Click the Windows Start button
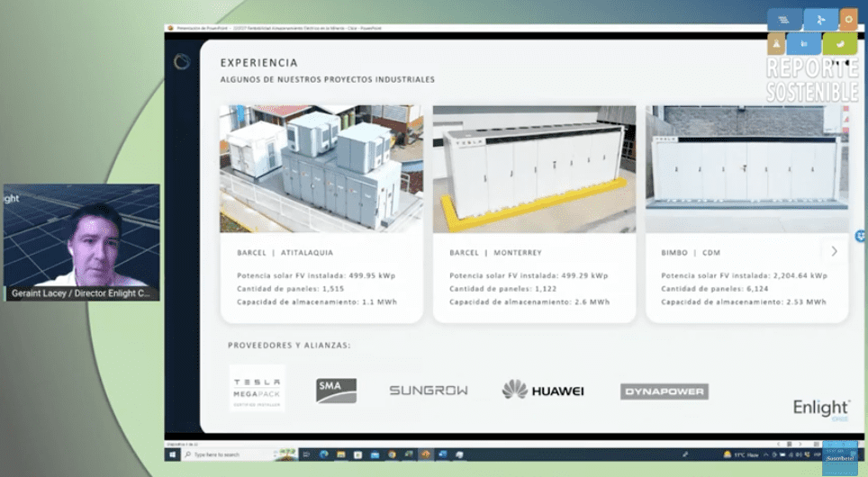The height and width of the screenshot is (477, 868). pos(172,454)
